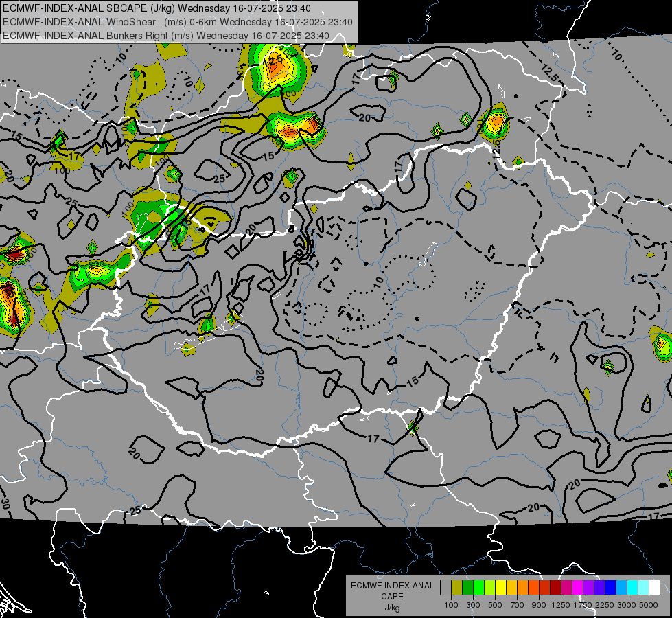Screen dimensions: 672x618
Task: Select the dark red legend swatch
Action: click(x=556, y=588)
